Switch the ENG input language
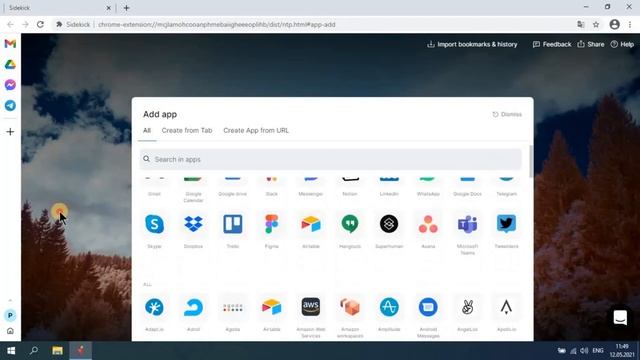The image size is (640, 360). (x=598, y=351)
